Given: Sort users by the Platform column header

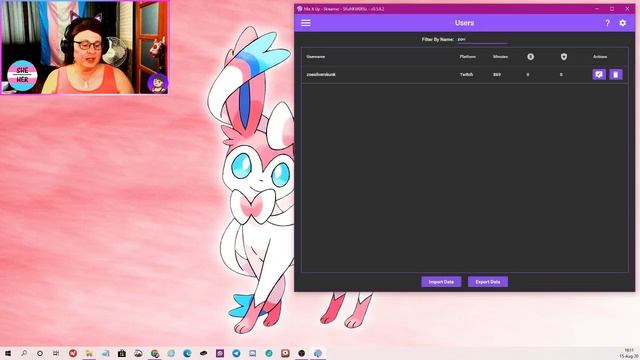Looking at the screenshot, I should 467,57.
